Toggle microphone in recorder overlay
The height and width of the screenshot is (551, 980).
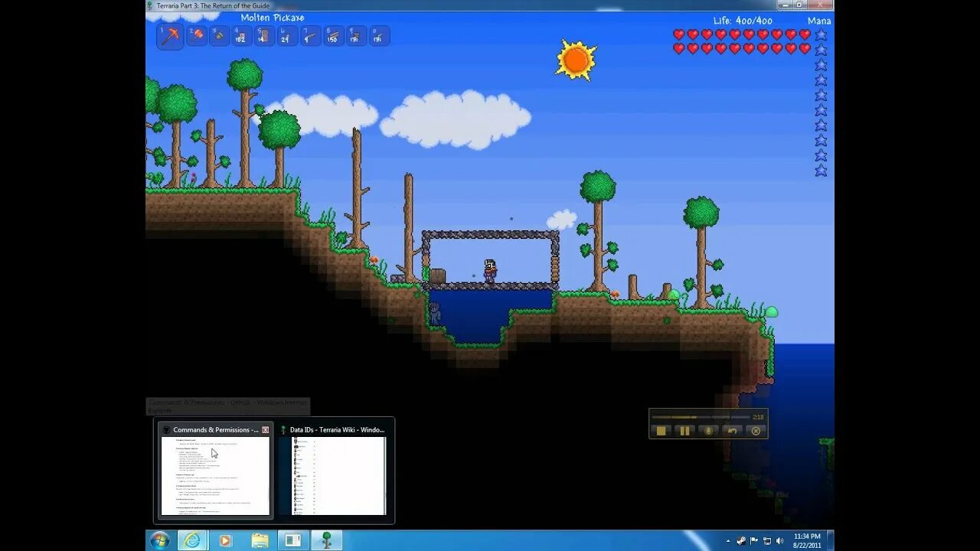(x=708, y=431)
